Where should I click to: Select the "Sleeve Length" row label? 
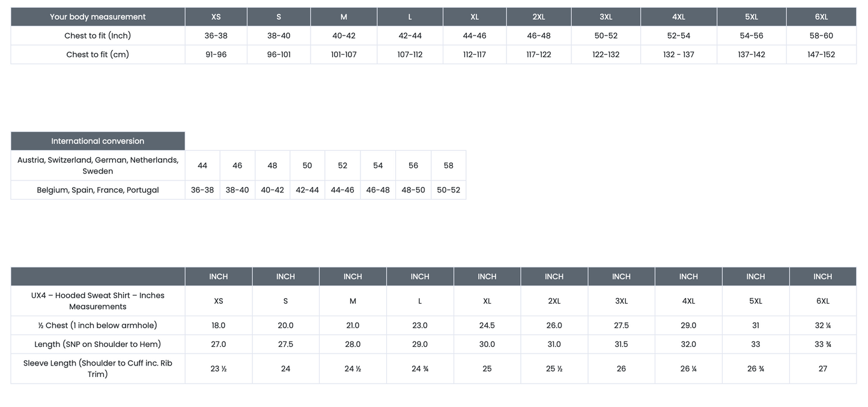pos(97,369)
